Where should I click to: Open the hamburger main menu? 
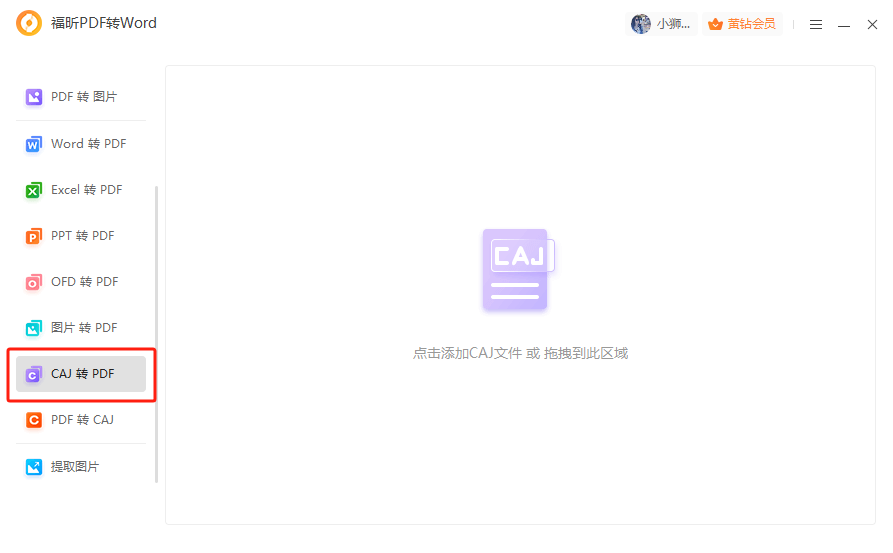click(816, 24)
